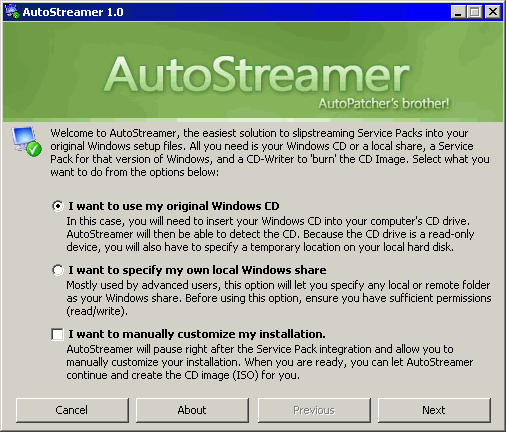The height and width of the screenshot is (432, 506).
Task: Click the "AutoPatcher's brother!" tagline
Action: [x=384, y=103]
